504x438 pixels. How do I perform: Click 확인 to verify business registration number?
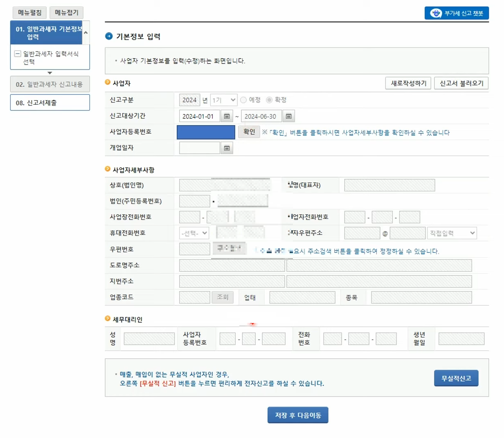tap(248, 132)
